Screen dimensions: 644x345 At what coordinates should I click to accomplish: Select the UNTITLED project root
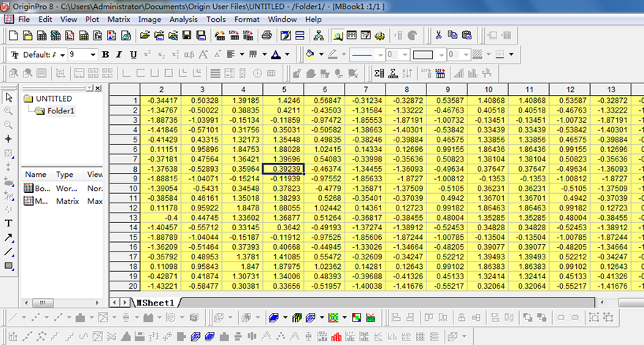click(53, 99)
